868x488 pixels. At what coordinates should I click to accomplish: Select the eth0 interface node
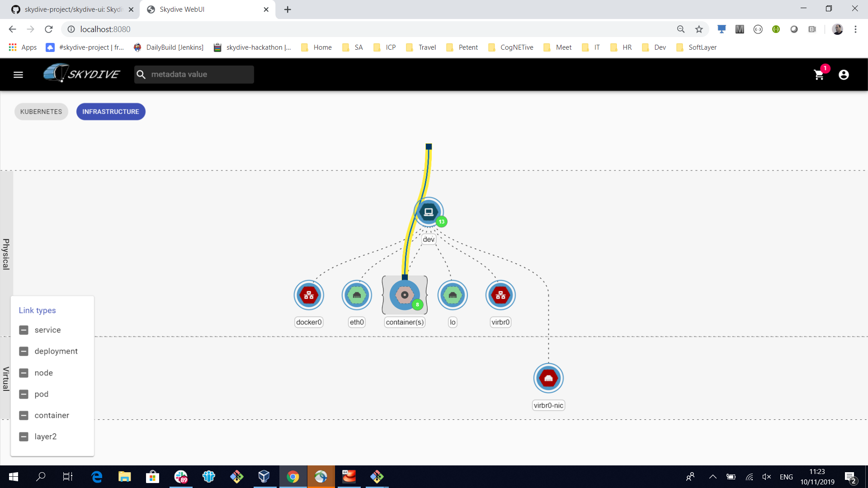[x=357, y=295]
